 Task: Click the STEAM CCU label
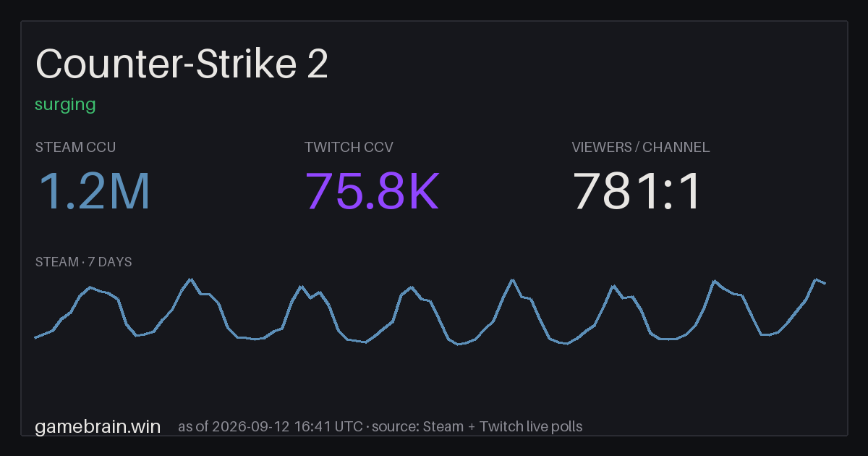[x=75, y=147]
